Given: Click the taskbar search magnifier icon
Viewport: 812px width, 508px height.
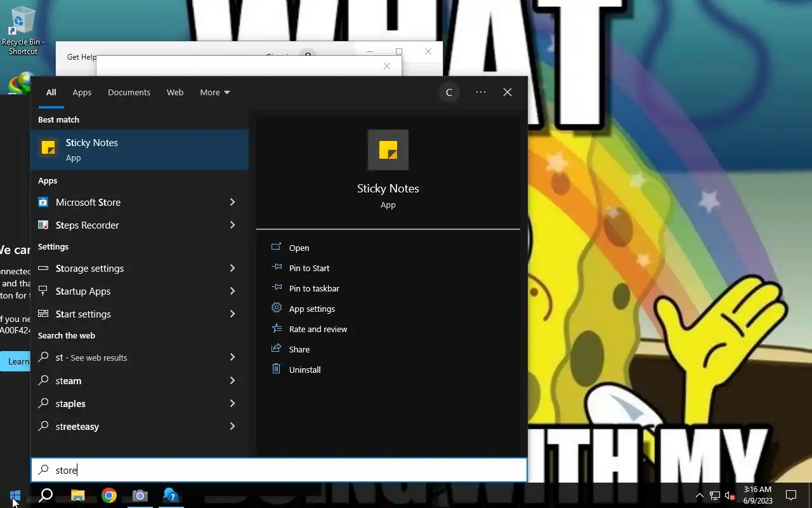Looking at the screenshot, I should point(46,495).
